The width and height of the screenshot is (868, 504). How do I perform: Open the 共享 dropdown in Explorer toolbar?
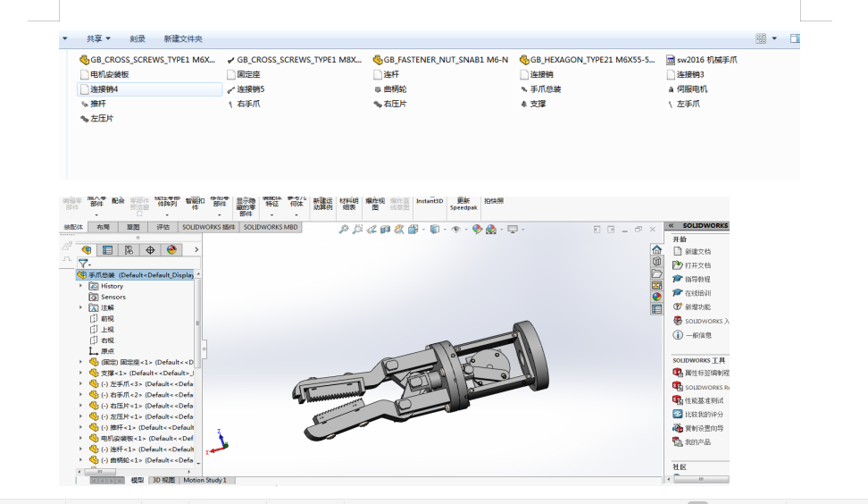[98, 38]
